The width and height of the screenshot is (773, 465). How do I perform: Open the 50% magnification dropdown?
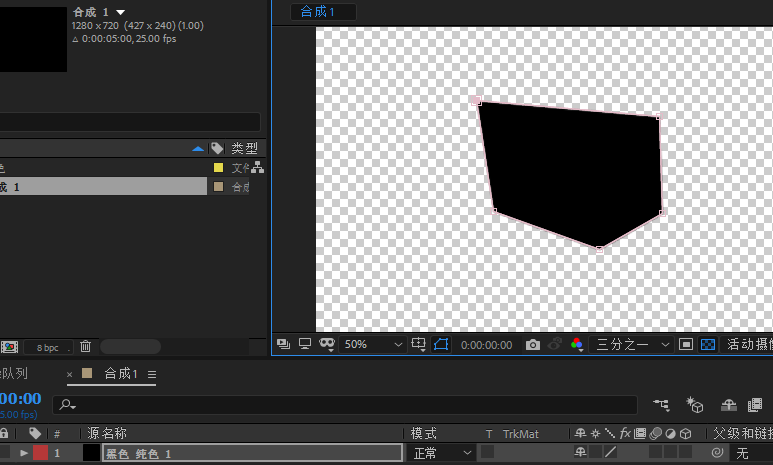coord(373,344)
